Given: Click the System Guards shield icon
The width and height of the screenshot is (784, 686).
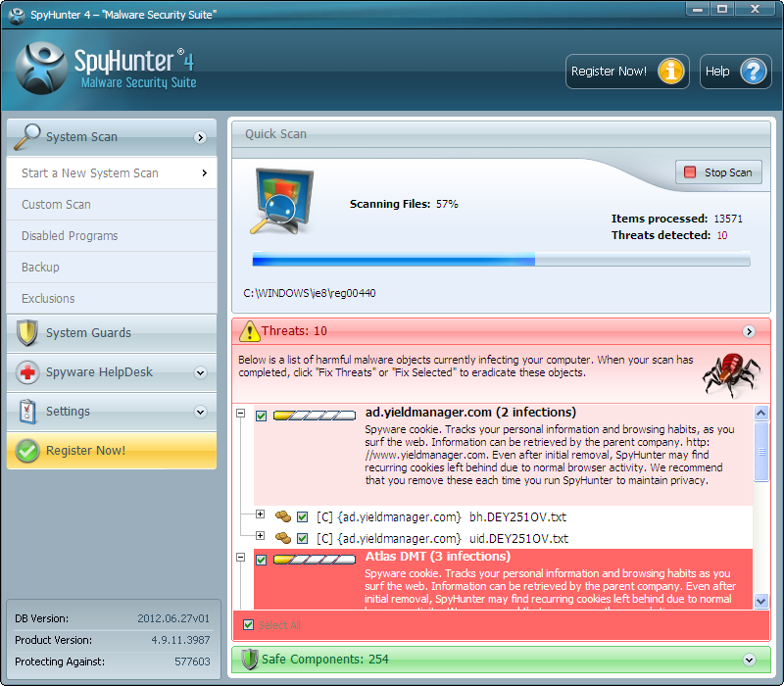Looking at the screenshot, I should tap(27, 333).
